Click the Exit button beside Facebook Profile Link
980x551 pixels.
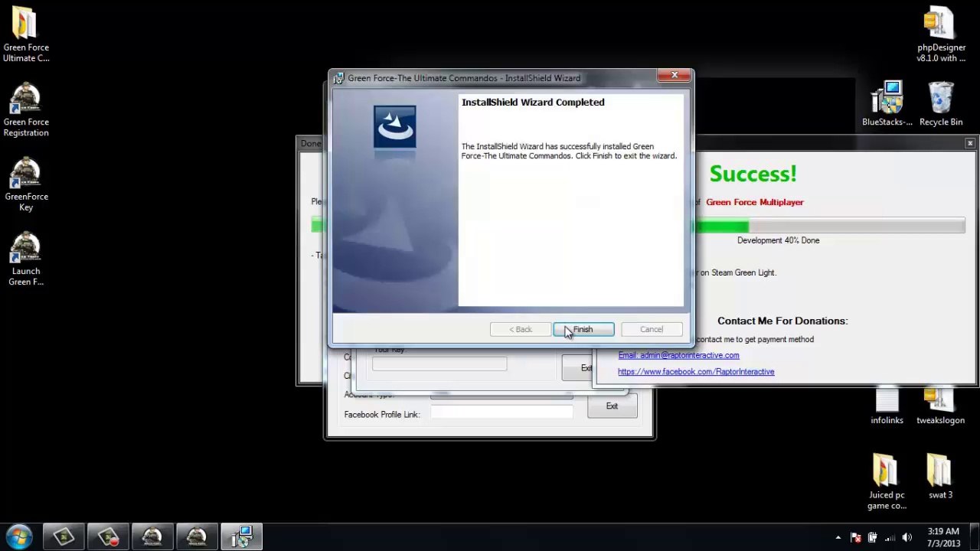pyautogui.click(x=612, y=406)
